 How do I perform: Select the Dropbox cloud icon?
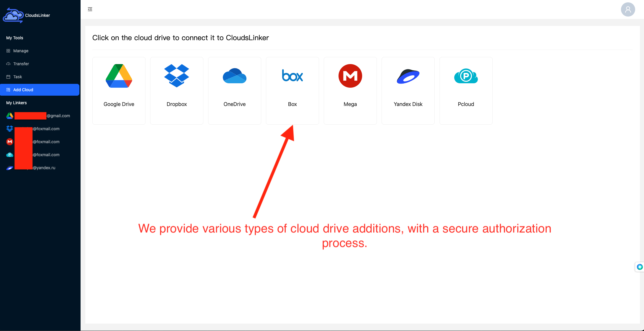[177, 76]
